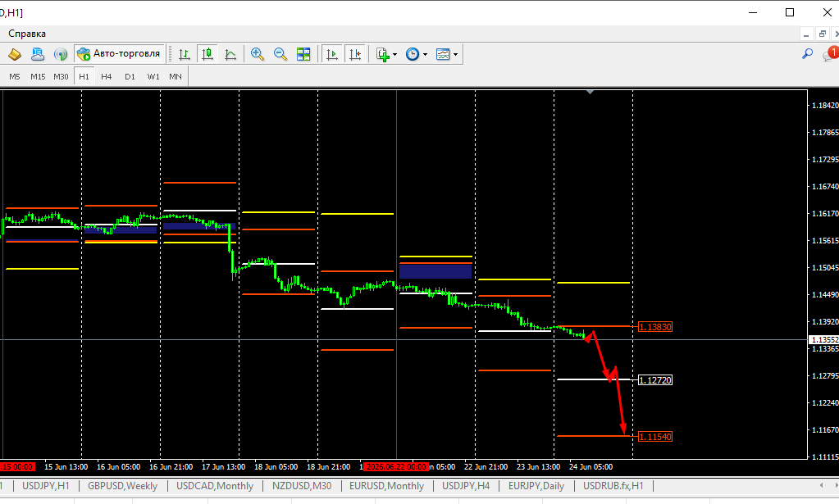Switch to the USDRUB.fx,H1 chart tab
The height and width of the screenshot is (504, 839).
613,486
